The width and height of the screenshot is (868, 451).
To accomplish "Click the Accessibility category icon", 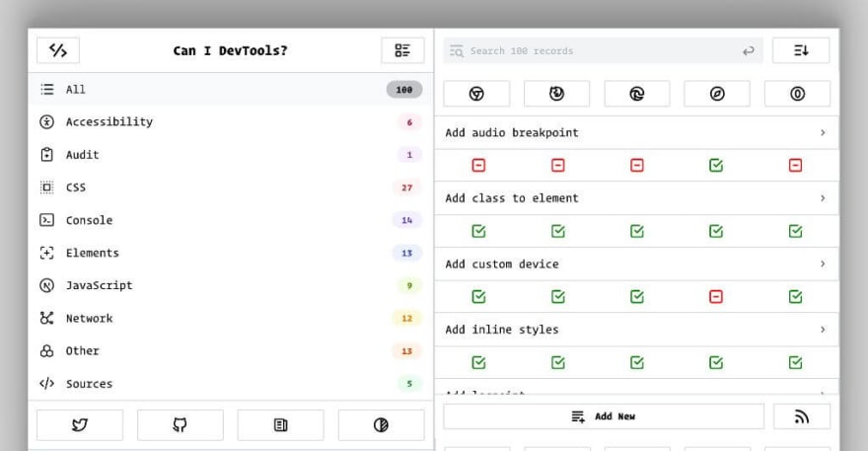I will point(47,122).
